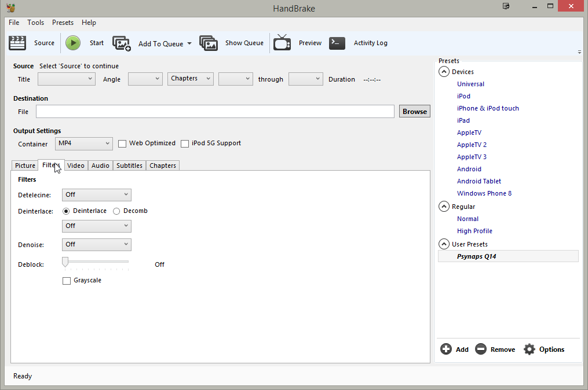The width and height of the screenshot is (588, 390).
Task: Click the Show Queue toolbar label
Action: tap(244, 43)
